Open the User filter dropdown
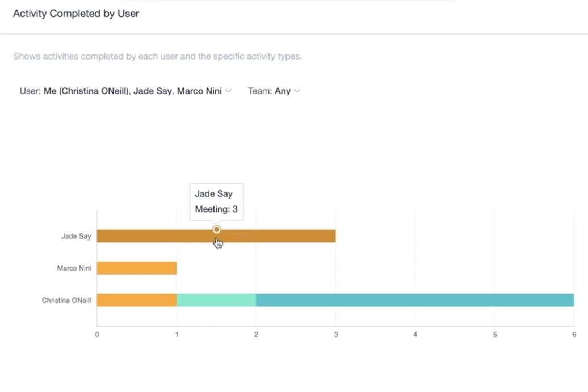This screenshot has width=588, height=392. click(125, 91)
